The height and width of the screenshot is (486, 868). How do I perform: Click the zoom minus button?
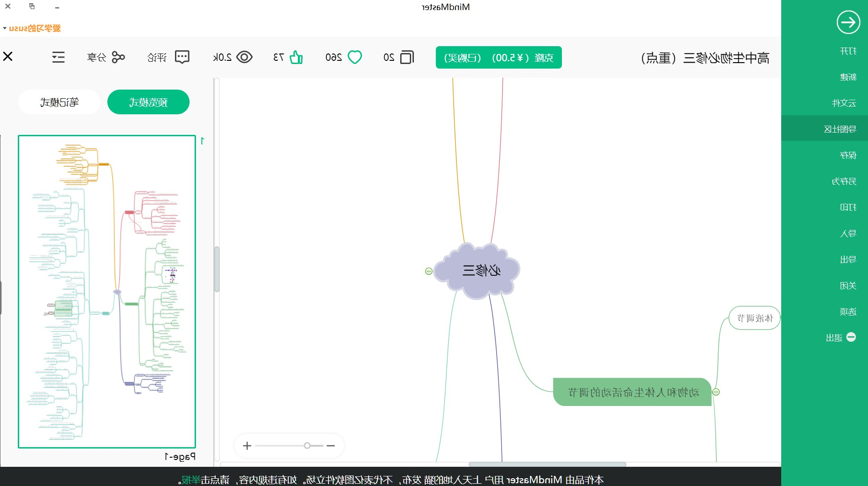[331, 445]
